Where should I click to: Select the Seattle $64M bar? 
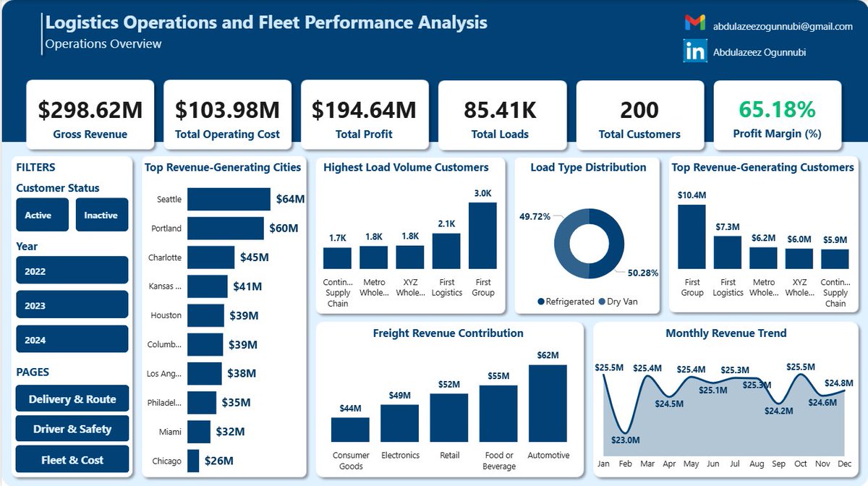(x=229, y=199)
